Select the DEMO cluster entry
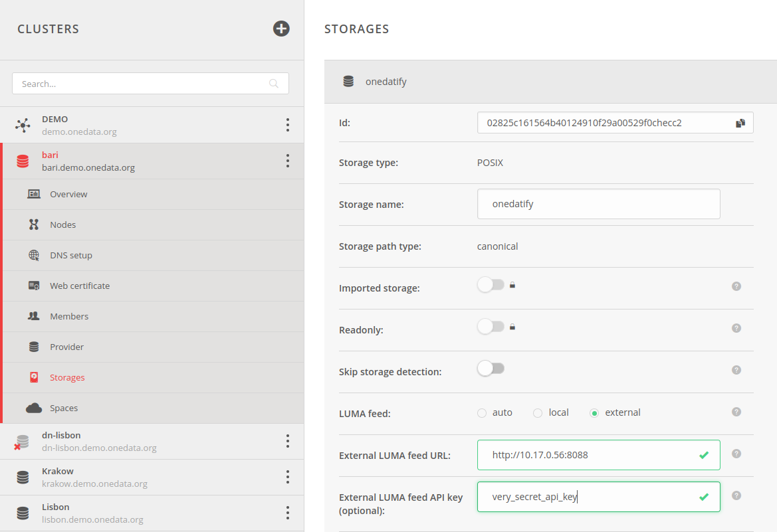Image resolution: width=777 pixels, height=532 pixels. [x=152, y=126]
